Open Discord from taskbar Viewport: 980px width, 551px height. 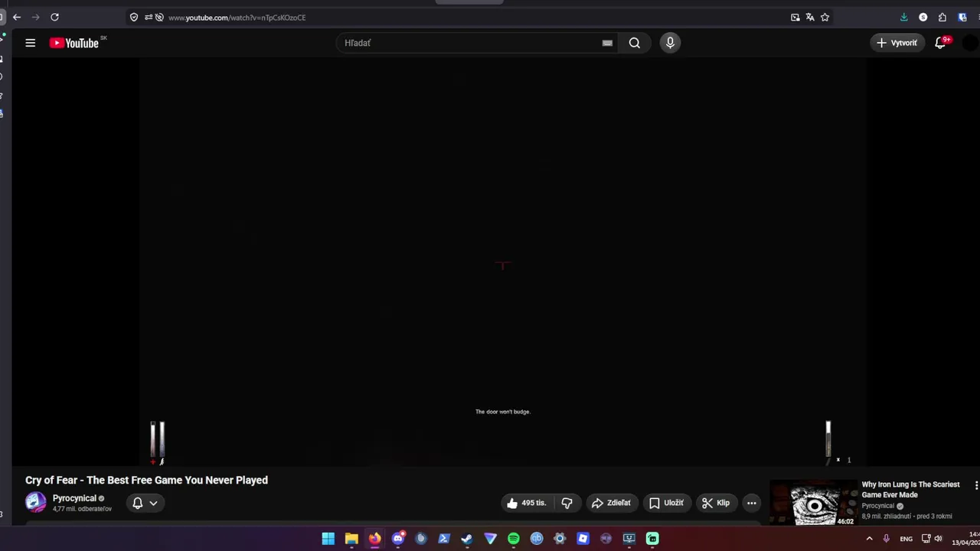397,539
